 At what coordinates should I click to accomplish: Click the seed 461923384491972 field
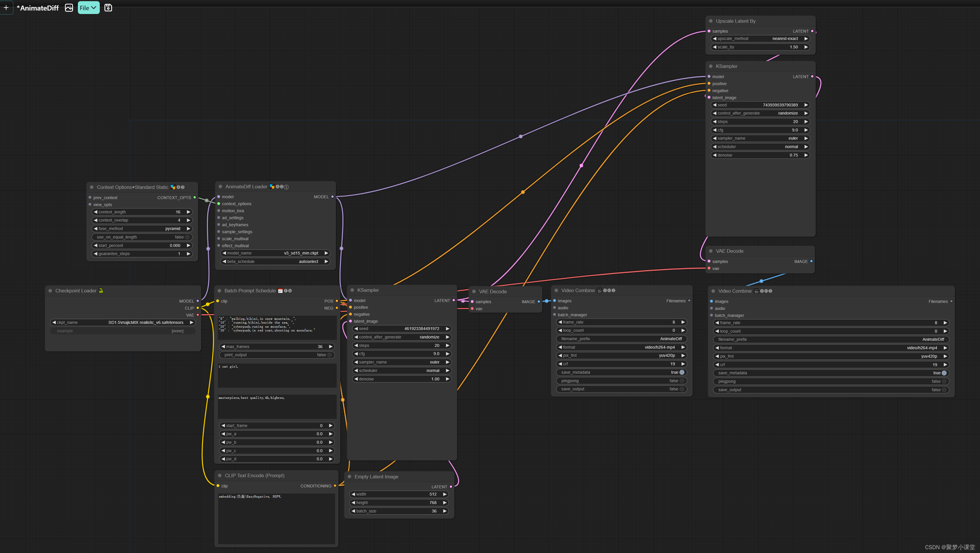click(402, 329)
